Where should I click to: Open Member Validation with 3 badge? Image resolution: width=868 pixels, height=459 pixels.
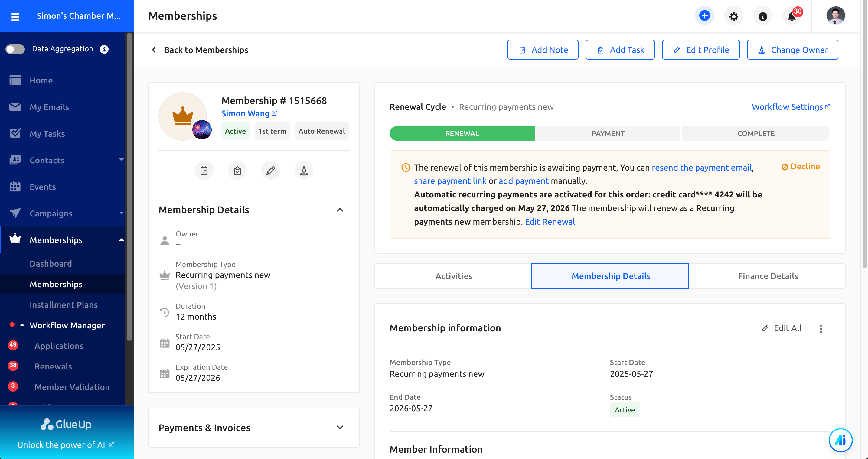(x=72, y=387)
